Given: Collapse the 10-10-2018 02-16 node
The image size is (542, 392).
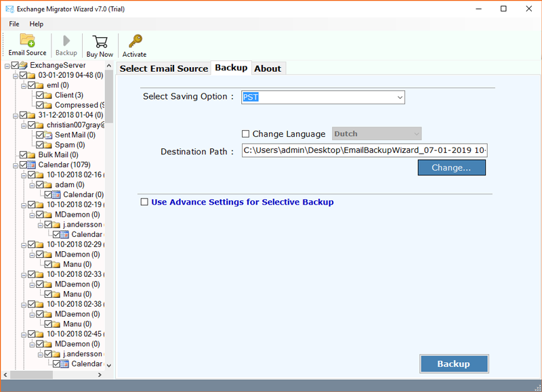Looking at the screenshot, I should pos(24,175).
